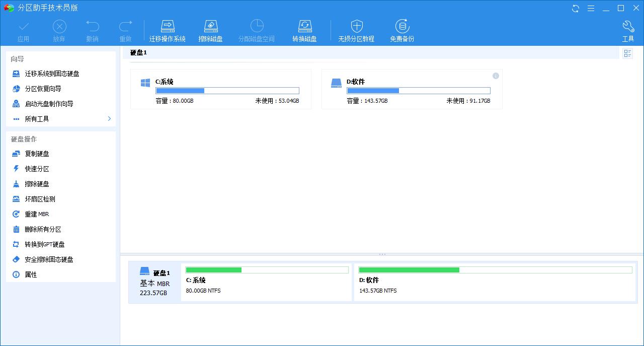This screenshot has width=644, height=346.
Task: Click the refresh icon in title bar
Action: tap(576, 9)
